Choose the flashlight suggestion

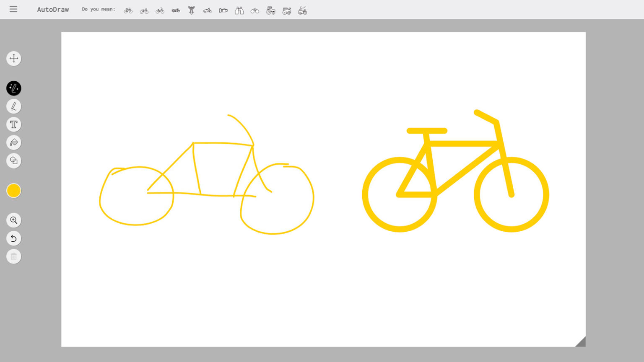(x=223, y=10)
